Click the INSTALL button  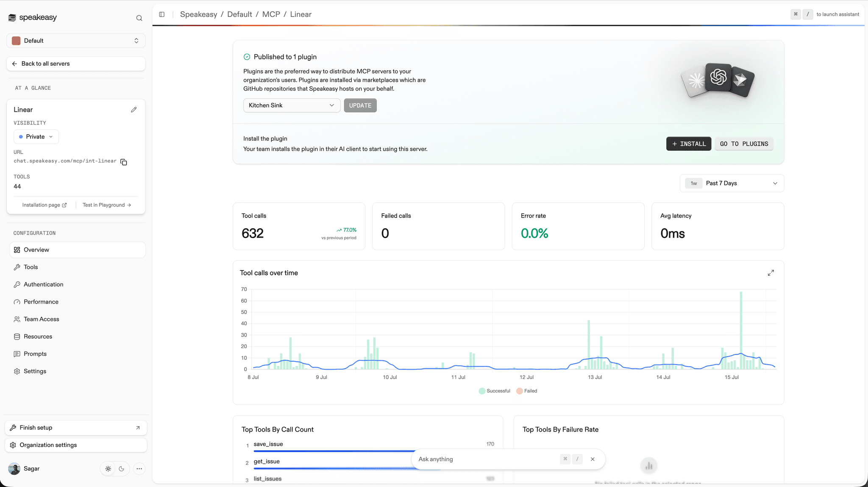click(x=689, y=144)
